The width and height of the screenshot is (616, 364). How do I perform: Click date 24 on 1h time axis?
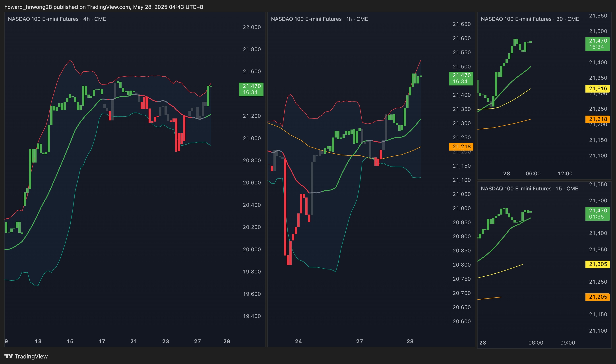(298, 341)
